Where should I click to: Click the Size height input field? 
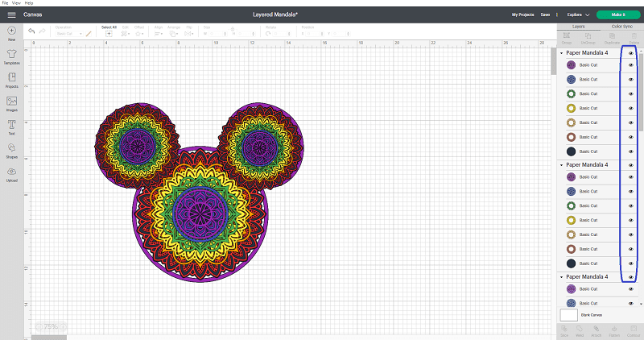click(x=246, y=34)
